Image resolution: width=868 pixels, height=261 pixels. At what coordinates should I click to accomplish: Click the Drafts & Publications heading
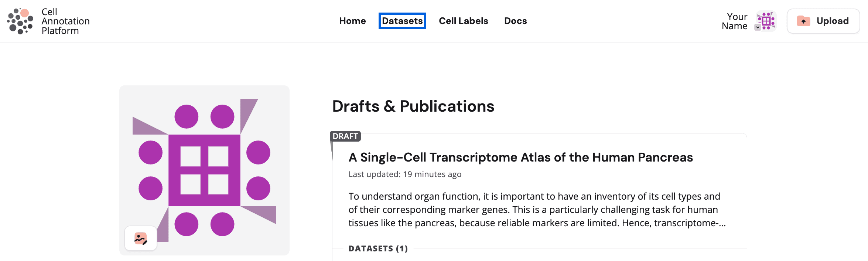[x=413, y=107]
